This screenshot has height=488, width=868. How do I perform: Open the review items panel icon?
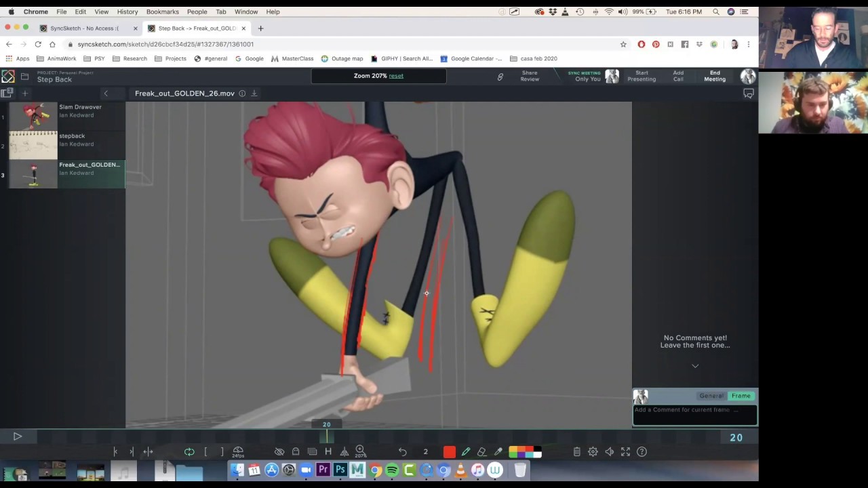(x=7, y=94)
